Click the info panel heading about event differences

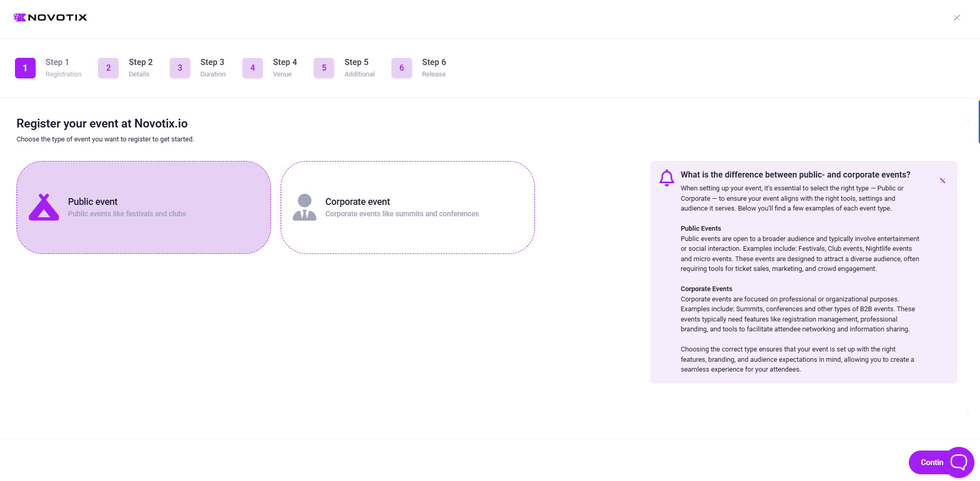coord(795,175)
